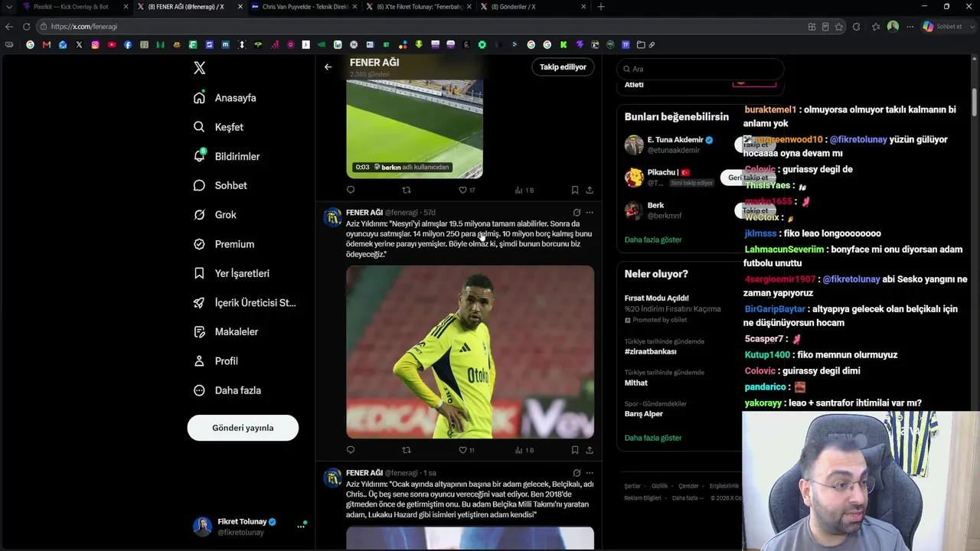Open Premium from the sidebar
Screen dimensions: 980x551
pyautogui.click(x=224, y=244)
